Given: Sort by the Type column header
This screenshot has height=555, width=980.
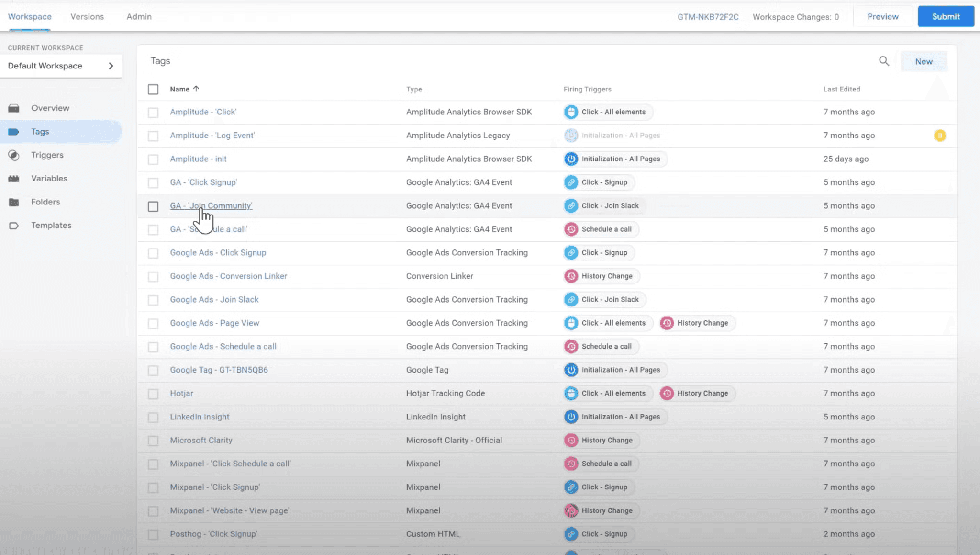Looking at the screenshot, I should click(x=414, y=89).
